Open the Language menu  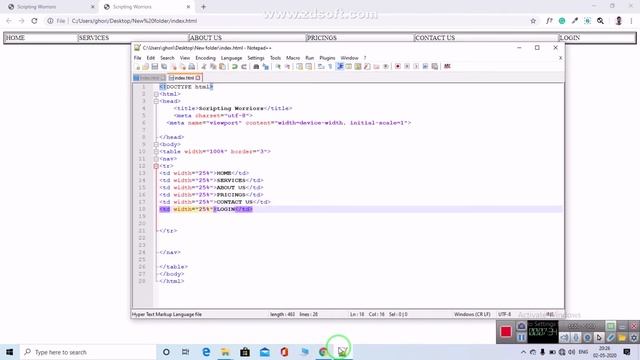tap(231, 58)
